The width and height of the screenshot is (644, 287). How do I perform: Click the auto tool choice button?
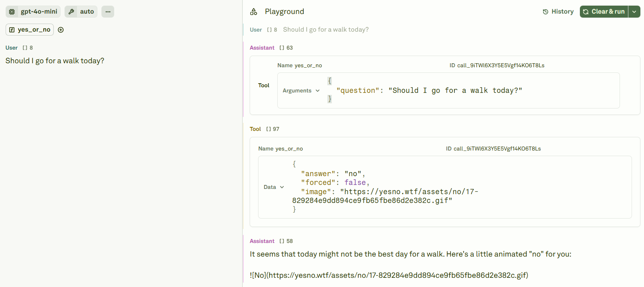tap(81, 12)
